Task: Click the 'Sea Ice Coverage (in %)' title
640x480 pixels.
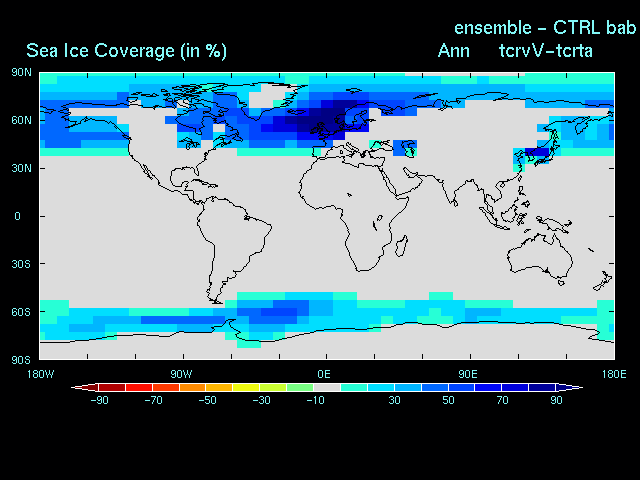Action: click(126, 51)
